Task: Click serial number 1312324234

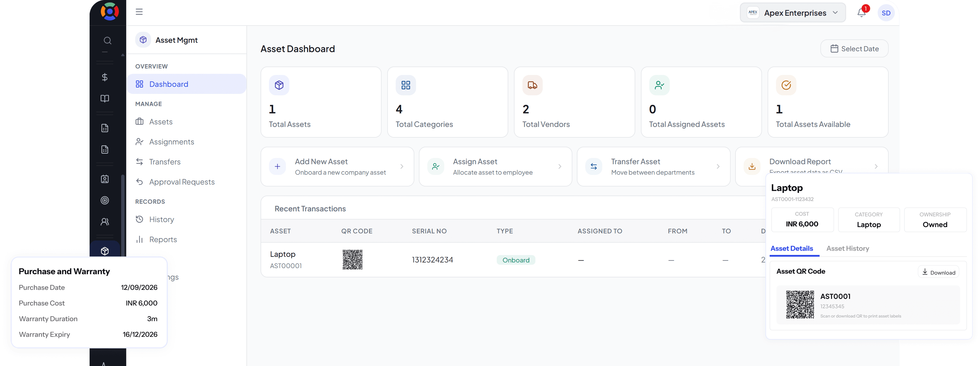Action: coord(432,260)
